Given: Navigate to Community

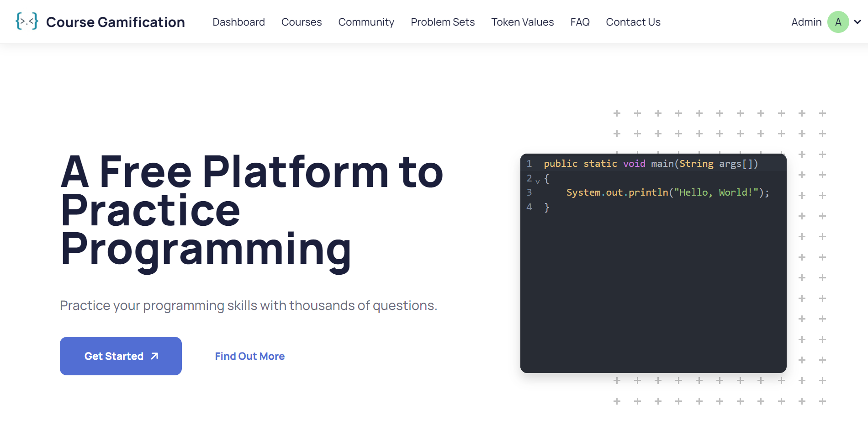Looking at the screenshot, I should [x=366, y=22].
